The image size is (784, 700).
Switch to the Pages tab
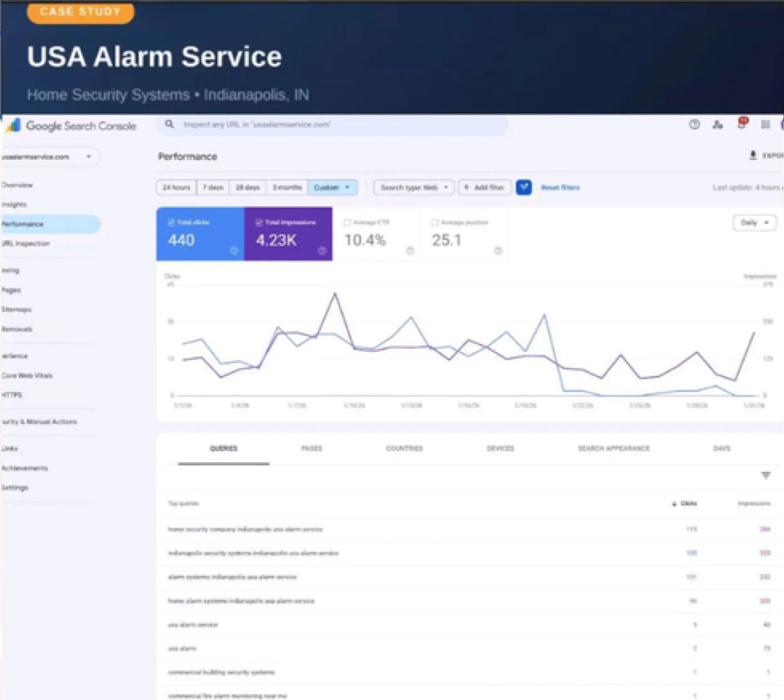(312, 448)
